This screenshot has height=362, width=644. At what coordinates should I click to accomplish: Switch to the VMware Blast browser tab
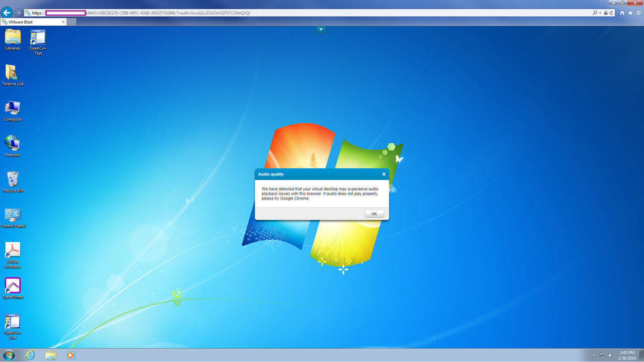click(x=34, y=22)
